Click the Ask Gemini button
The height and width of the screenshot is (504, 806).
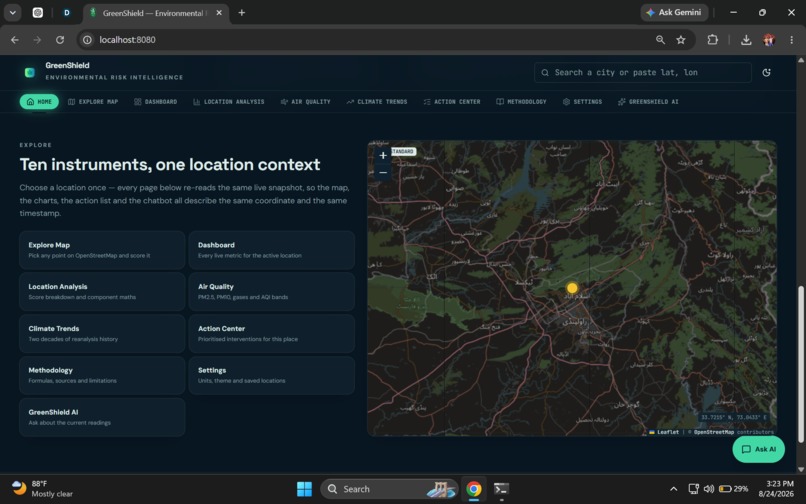coord(674,12)
